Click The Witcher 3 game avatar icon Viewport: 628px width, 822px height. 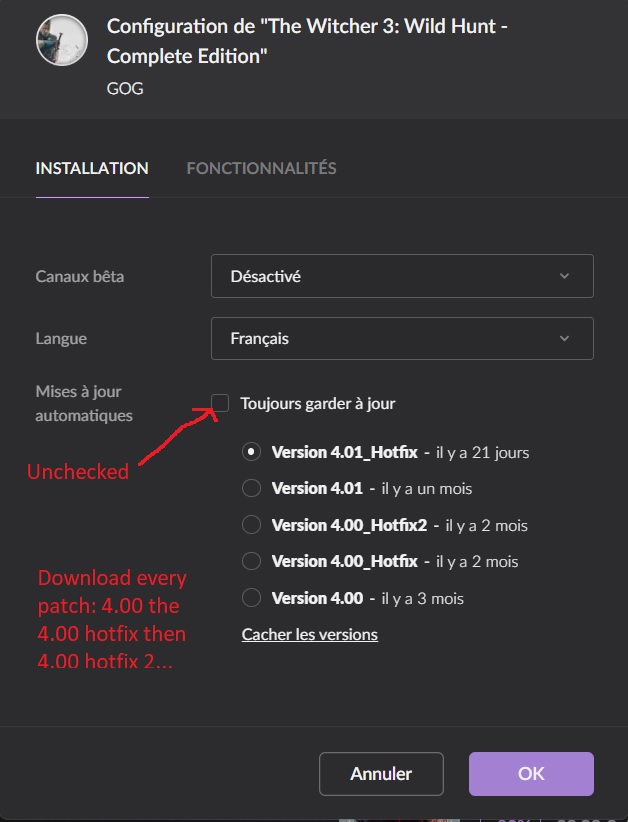tap(62, 40)
